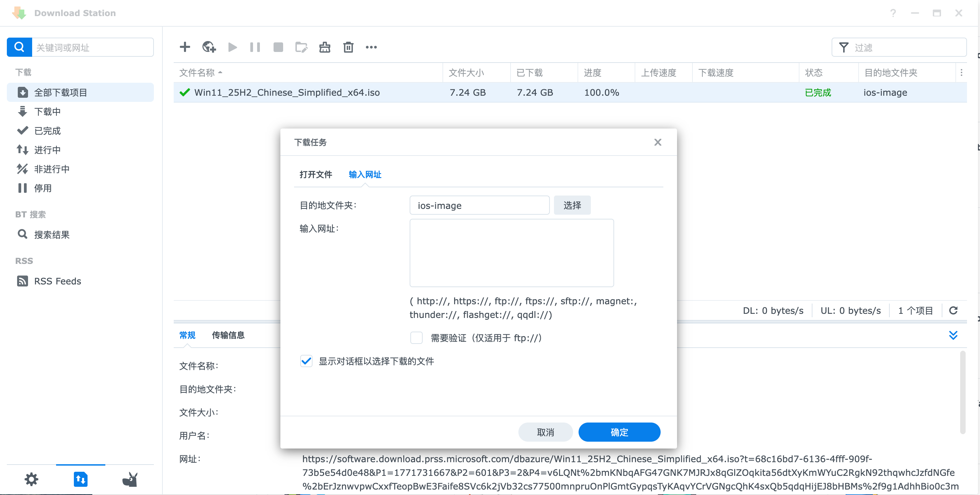Switch to the 打开文件 tab
This screenshot has width=980, height=495.
coord(315,175)
